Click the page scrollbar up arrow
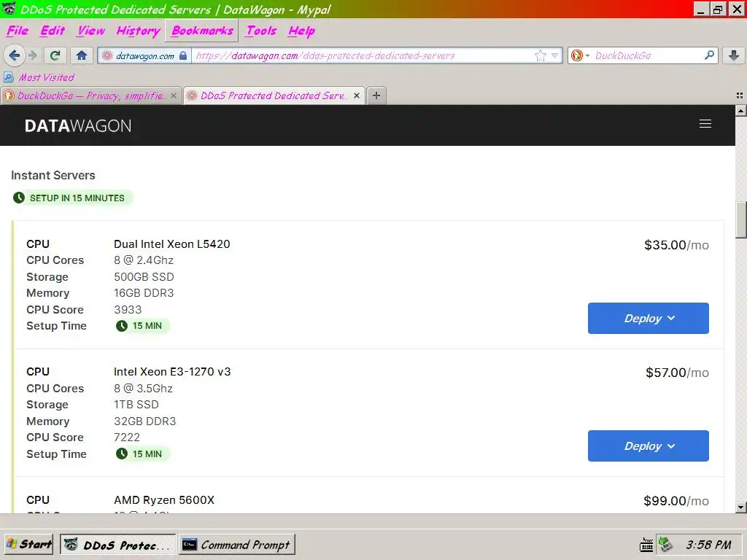Screen dimensions: 747x560 (x=741, y=111)
